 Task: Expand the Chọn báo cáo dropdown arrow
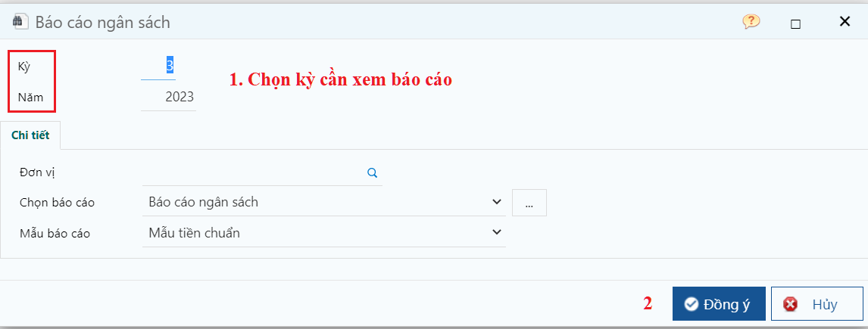coord(497,202)
